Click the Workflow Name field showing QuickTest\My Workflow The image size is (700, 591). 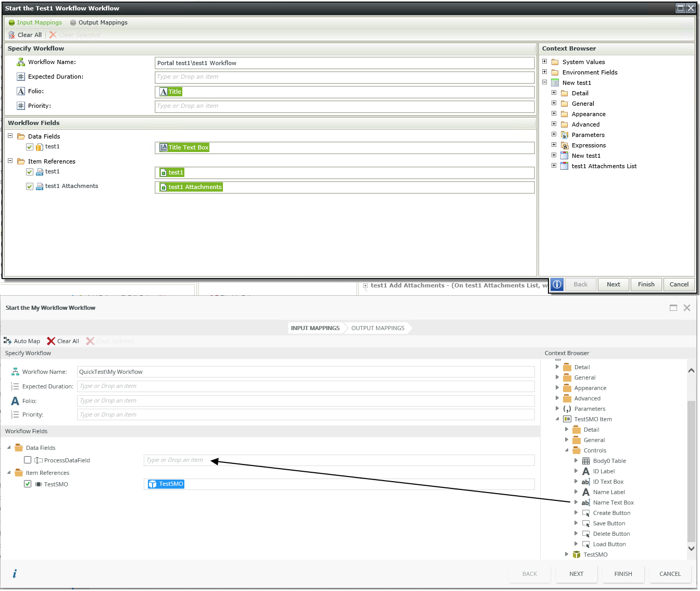click(x=306, y=372)
